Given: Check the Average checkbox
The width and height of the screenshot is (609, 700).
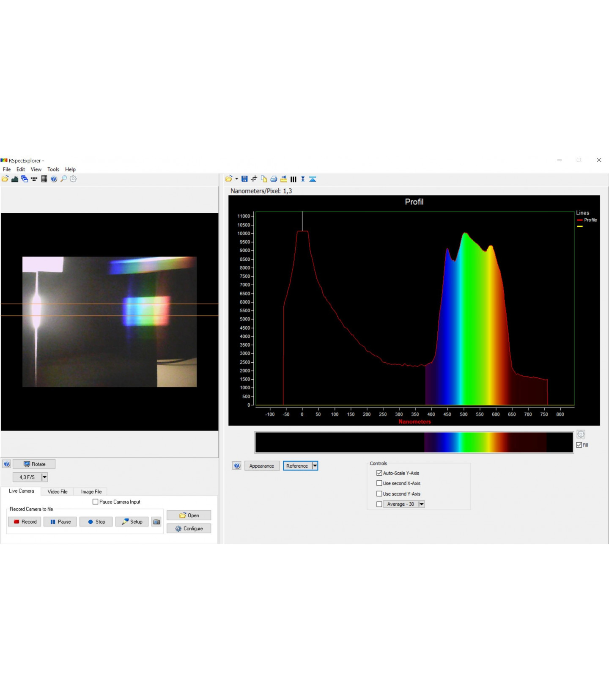Looking at the screenshot, I should coord(379,504).
